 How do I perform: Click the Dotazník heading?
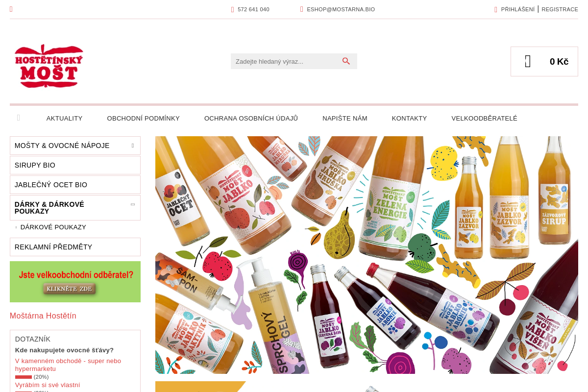tap(33, 339)
